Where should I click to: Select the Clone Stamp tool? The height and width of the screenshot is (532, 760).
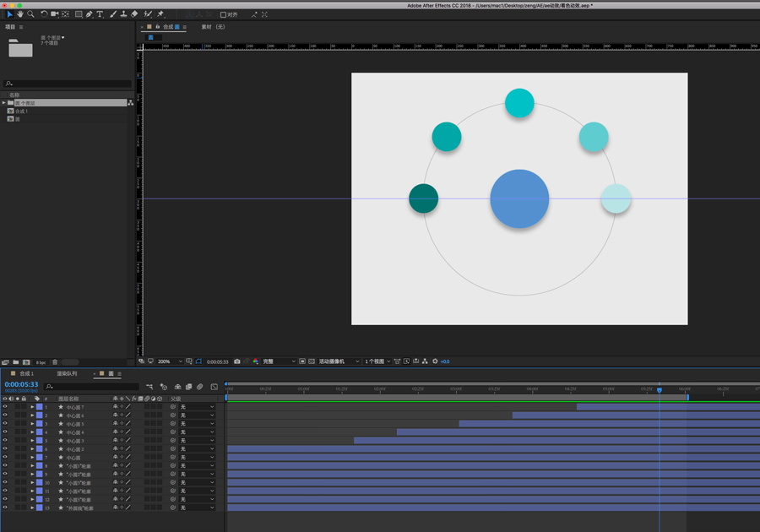click(123, 14)
